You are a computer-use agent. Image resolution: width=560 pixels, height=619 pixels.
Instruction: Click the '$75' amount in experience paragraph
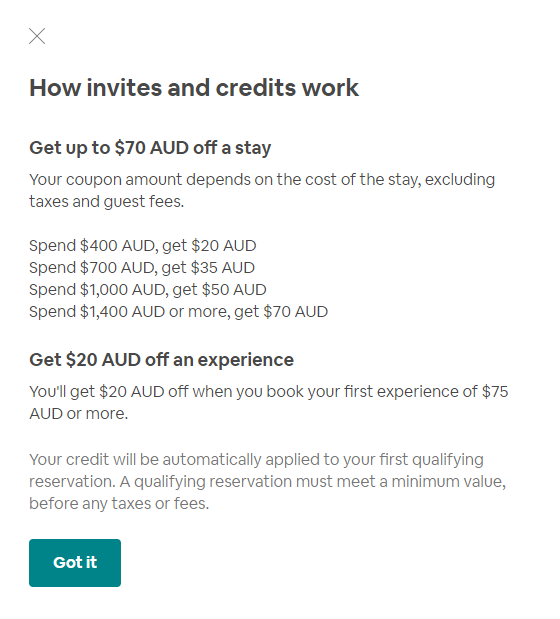click(x=495, y=392)
